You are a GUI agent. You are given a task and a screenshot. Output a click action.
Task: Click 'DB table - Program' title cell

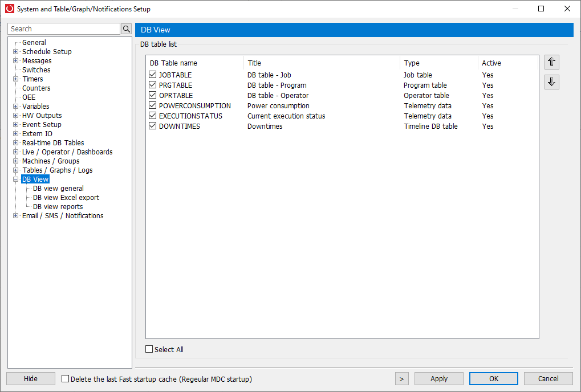pos(277,85)
